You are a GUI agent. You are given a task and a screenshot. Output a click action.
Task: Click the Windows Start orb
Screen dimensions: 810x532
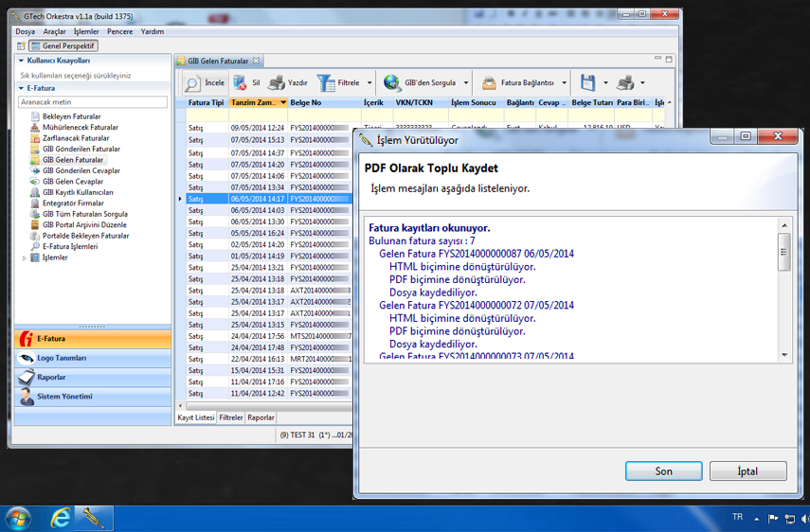pos(18,519)
